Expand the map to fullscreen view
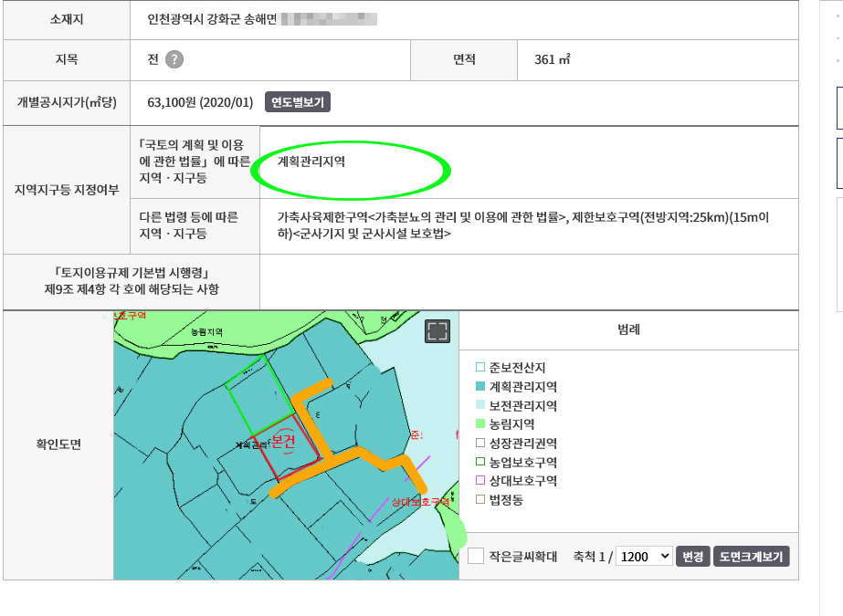This screenshot has width=843, height=616. 437,331
